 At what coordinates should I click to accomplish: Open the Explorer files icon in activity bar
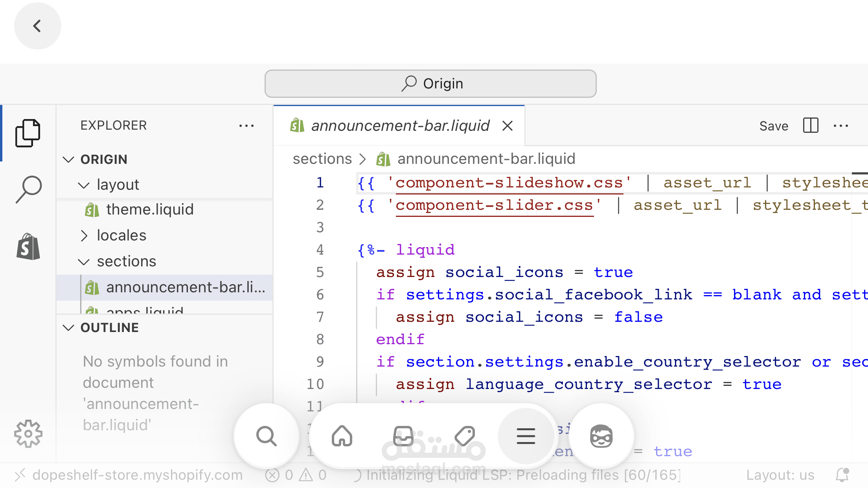pos(28,133)
